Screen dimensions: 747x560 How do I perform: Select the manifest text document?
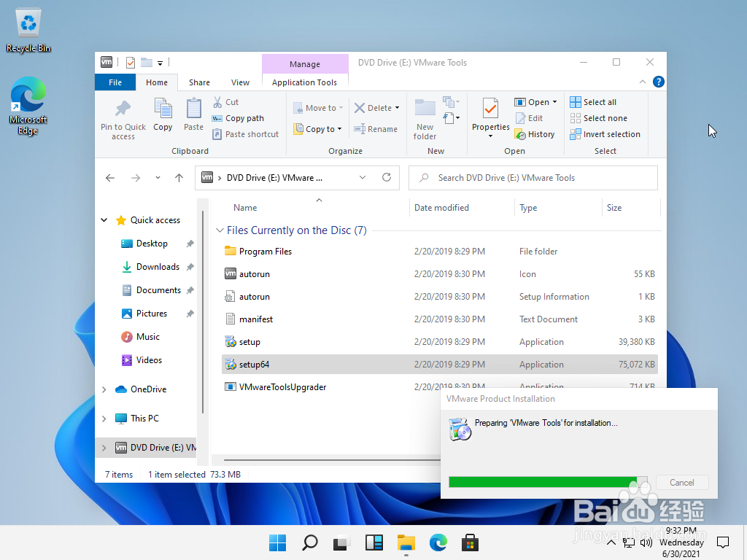click(x=439, y=319)
